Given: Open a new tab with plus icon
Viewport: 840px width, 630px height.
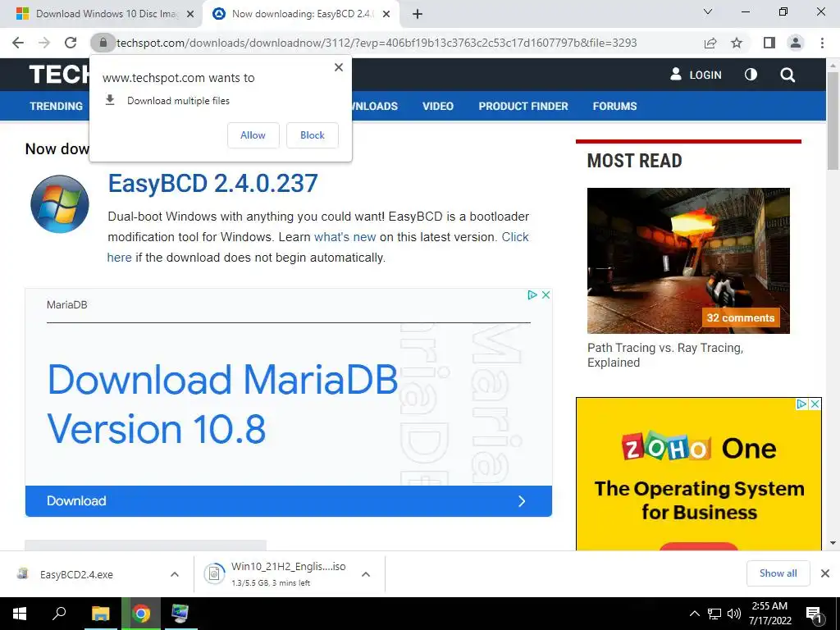Looking at the screenshot, I should tap(418, 14).
